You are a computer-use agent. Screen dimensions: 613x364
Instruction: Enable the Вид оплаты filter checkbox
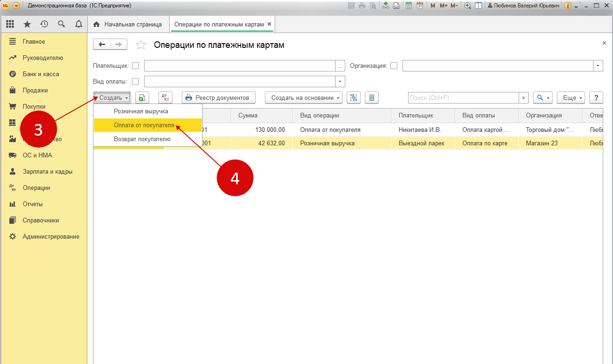point(136,82)
